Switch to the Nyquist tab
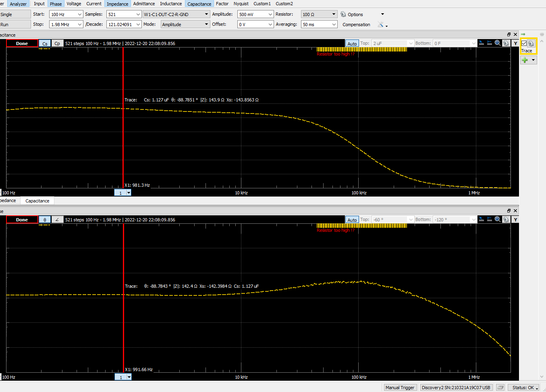This screenshot has width=546, height=392. (241, 4)
